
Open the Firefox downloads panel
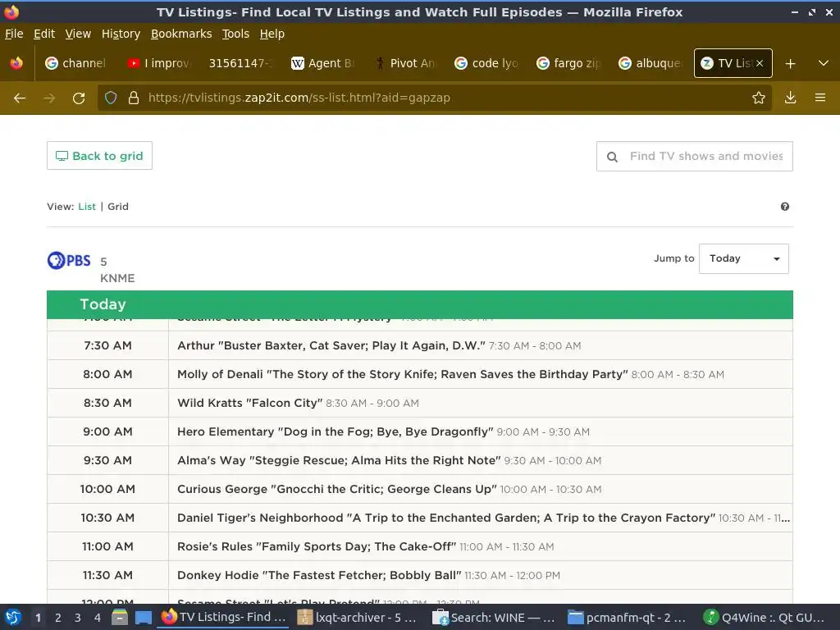pyautogui.click(x=790, y=98)
